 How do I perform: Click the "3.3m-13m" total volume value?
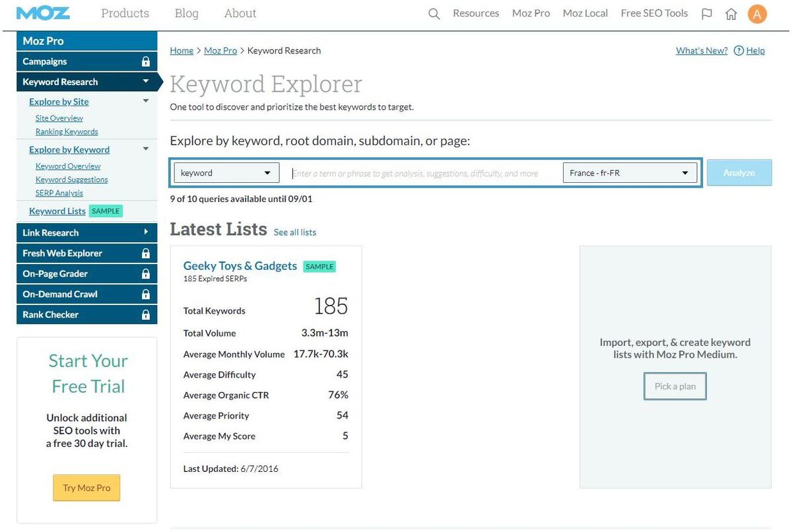[325, 333]
